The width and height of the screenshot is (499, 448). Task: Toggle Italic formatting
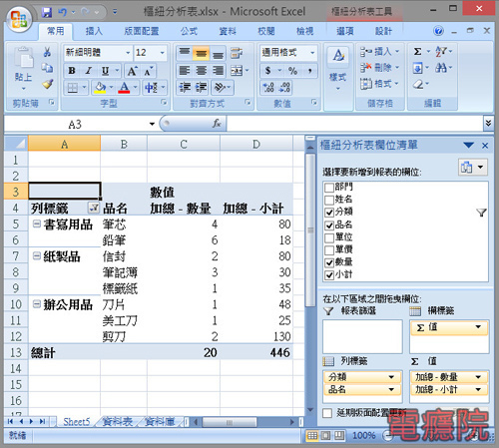(x=88, y=71)
